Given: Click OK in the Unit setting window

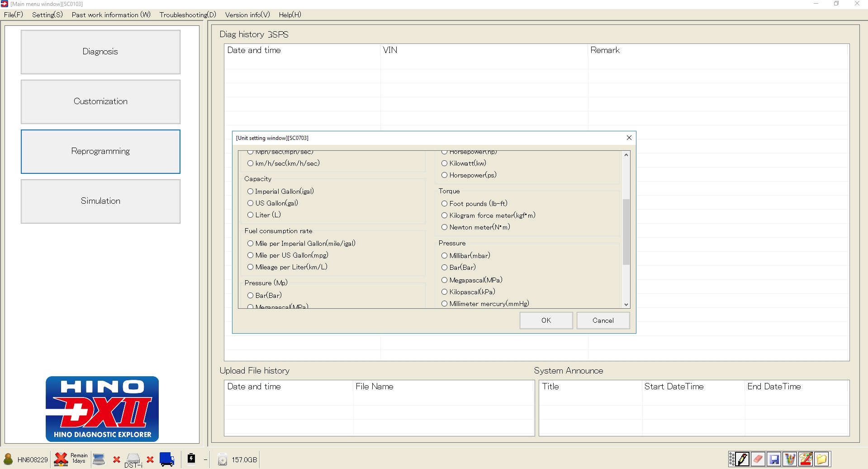Looking at the screenshot, I should coord(545,320).
